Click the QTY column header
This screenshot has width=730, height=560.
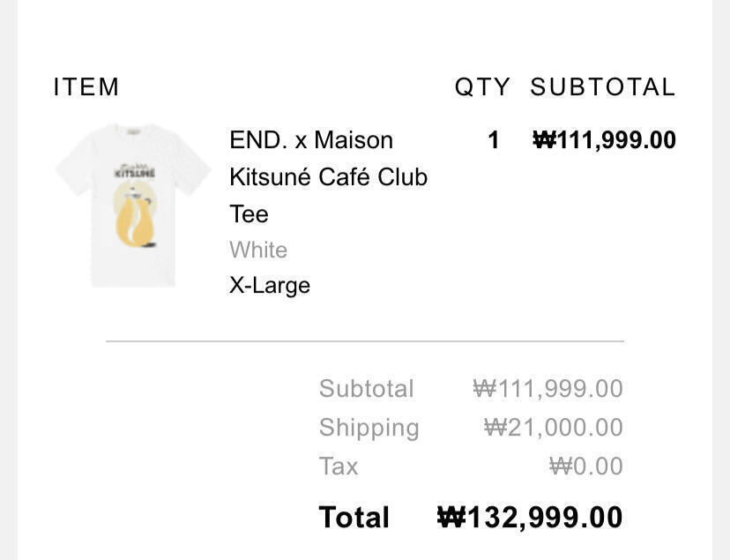click(482, 87)
